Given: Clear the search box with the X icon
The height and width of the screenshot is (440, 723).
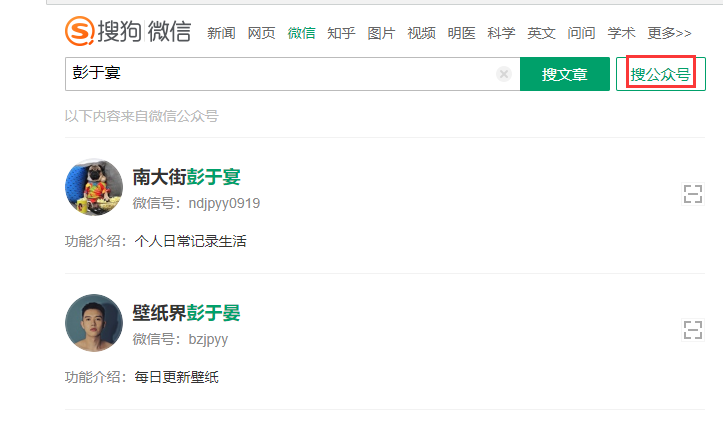Looking at the screenshot, I should [504, 74].
